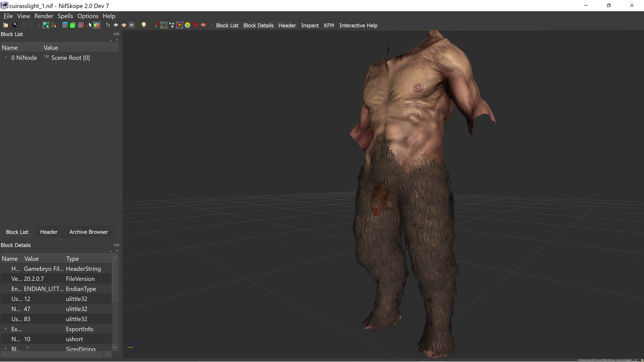Click the Inspect toolbar button
Screen dimensions: 644x362
pos(310,25)
